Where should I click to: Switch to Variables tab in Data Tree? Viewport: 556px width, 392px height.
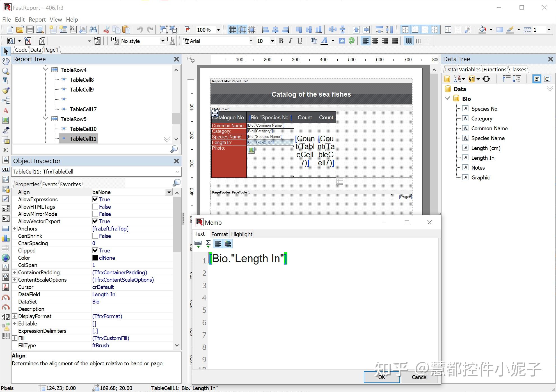470,69
